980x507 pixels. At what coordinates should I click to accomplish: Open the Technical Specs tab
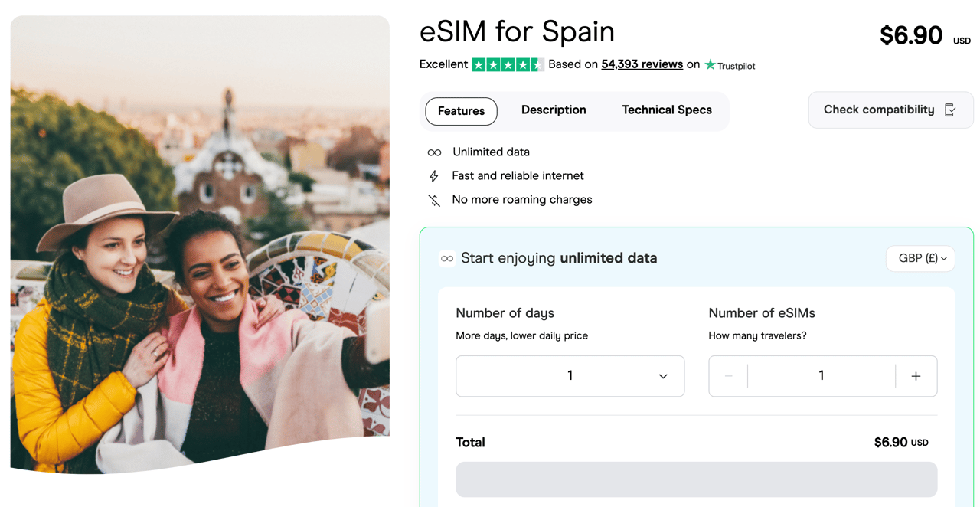point(667,110)
